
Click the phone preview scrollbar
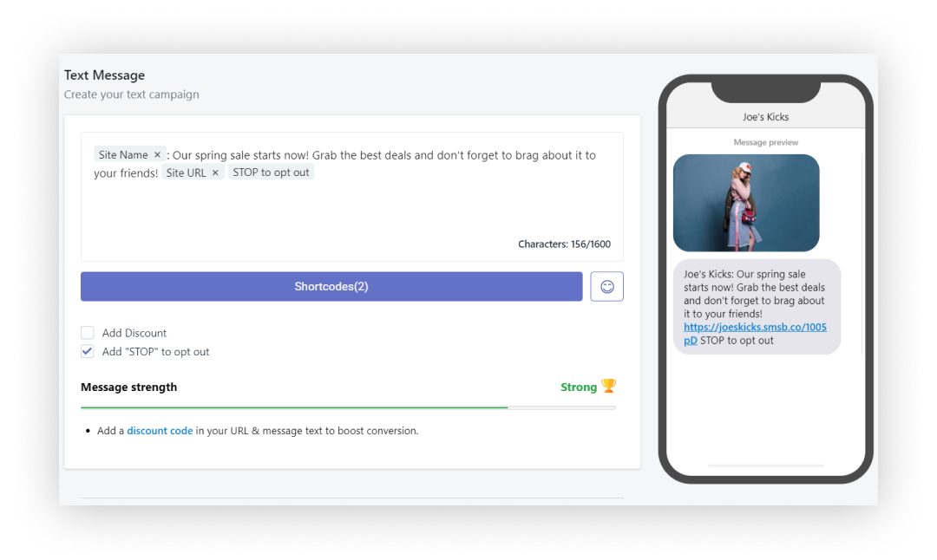coord(862,254)
